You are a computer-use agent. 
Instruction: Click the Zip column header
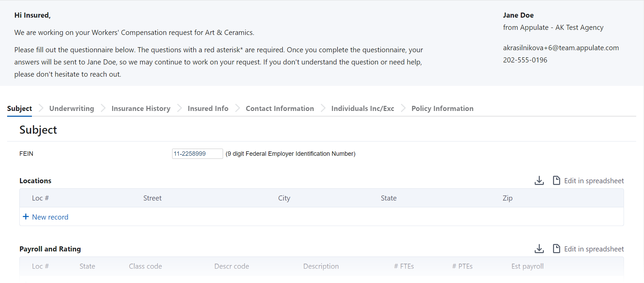click(507, 198)
